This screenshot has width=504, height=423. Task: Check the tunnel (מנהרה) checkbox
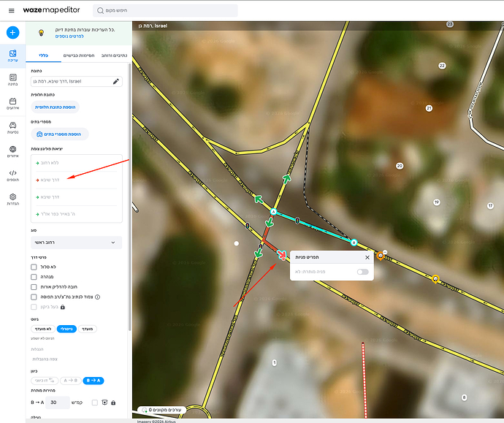[x=34, y=277]
